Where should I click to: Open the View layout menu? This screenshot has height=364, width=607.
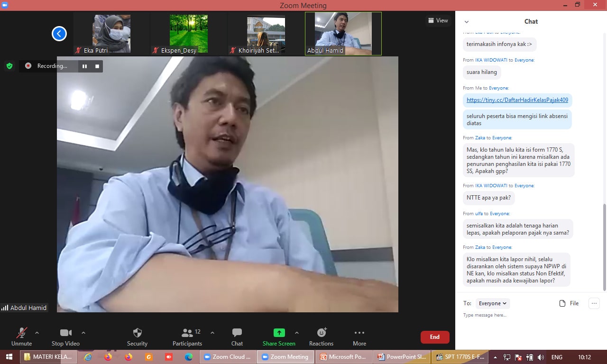[x=438, y=20]
